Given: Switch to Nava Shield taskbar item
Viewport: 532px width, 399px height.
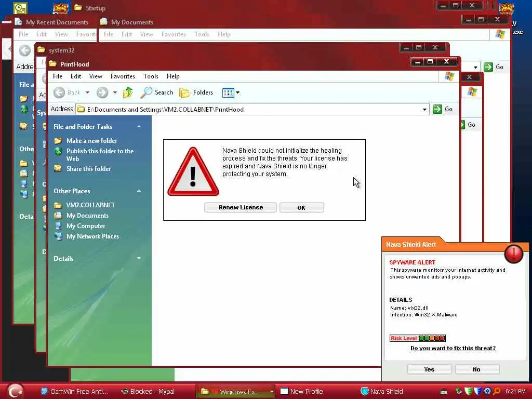Looking at the screenshot, I should coord(382,391).
